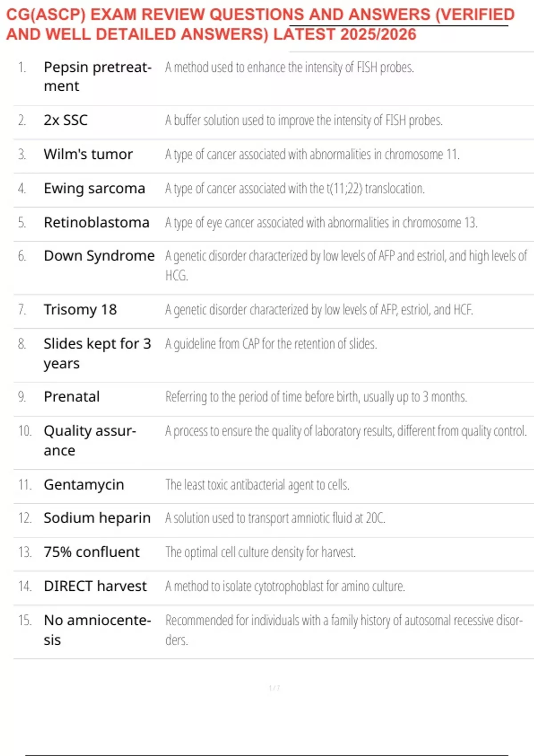Click the "Quality assurance" term
The image size is (534, 756).
click(89, 440)
